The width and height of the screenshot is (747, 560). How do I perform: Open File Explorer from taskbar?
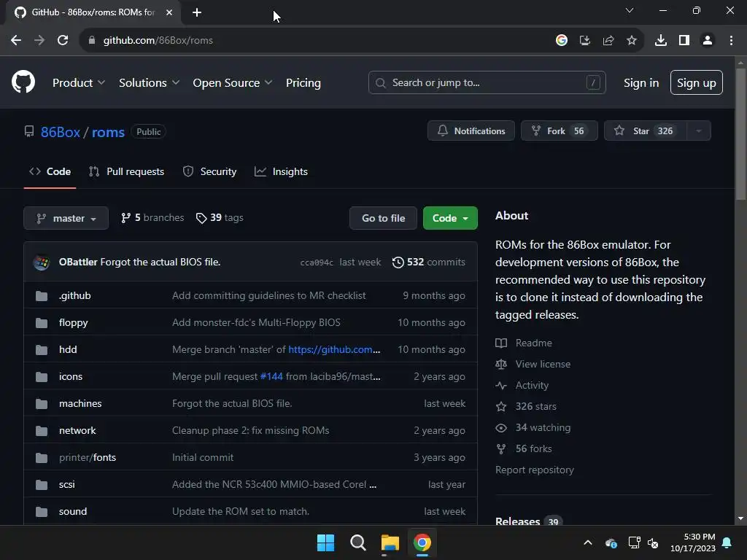[390, 542]
